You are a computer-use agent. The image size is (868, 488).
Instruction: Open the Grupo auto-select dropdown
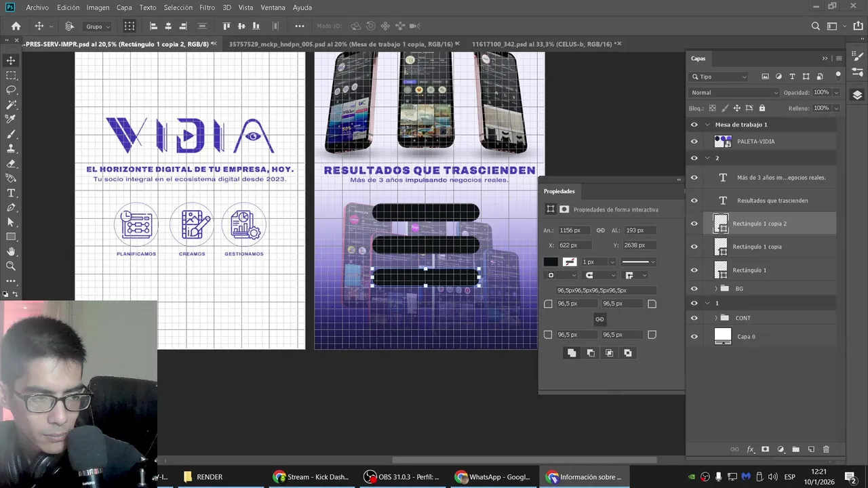coord(98,26)
